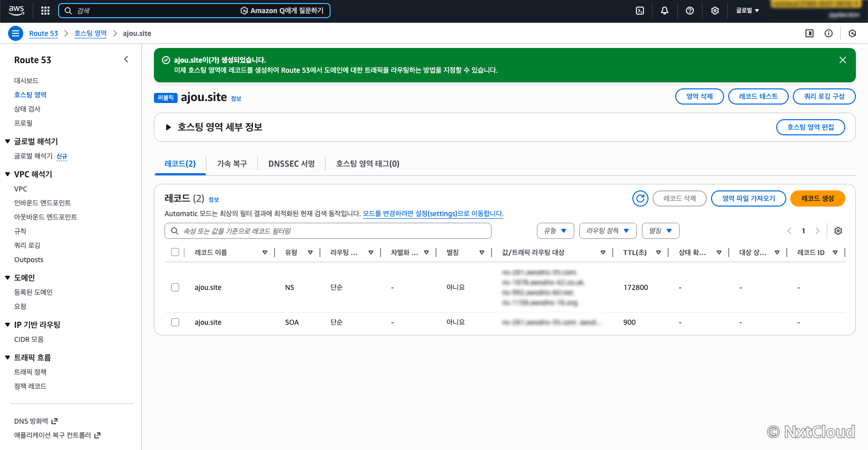Click the Route 53 breadcrumb link

point(43,33)
